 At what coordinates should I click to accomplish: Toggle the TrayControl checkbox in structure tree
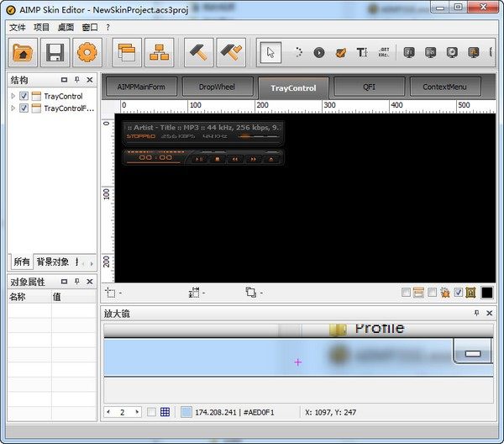[x=24, y=96]
